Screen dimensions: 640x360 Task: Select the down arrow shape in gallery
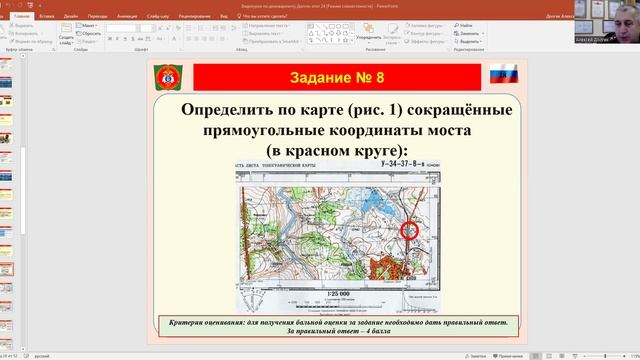pos(338,33)
